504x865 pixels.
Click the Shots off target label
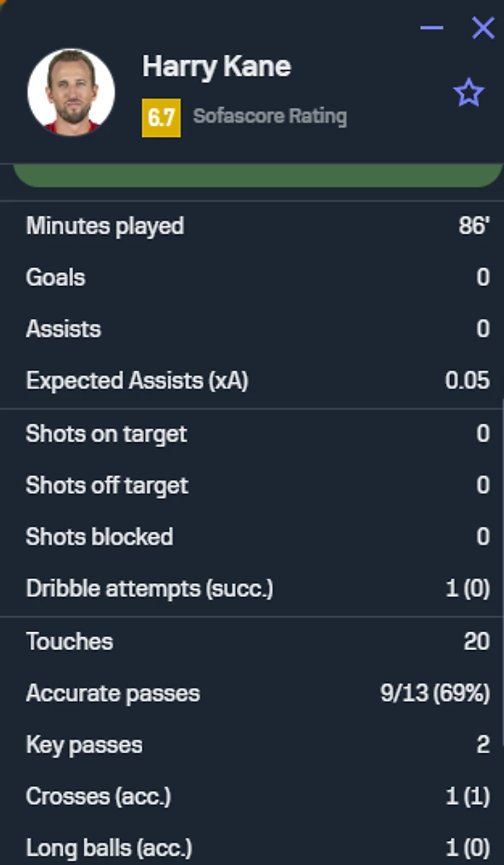(x=107, y=486)
